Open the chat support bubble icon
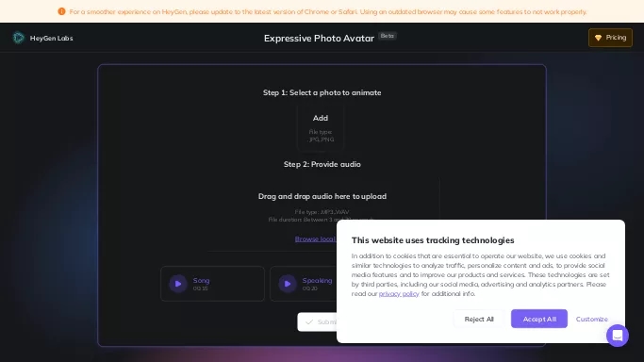 coord(618,336)
